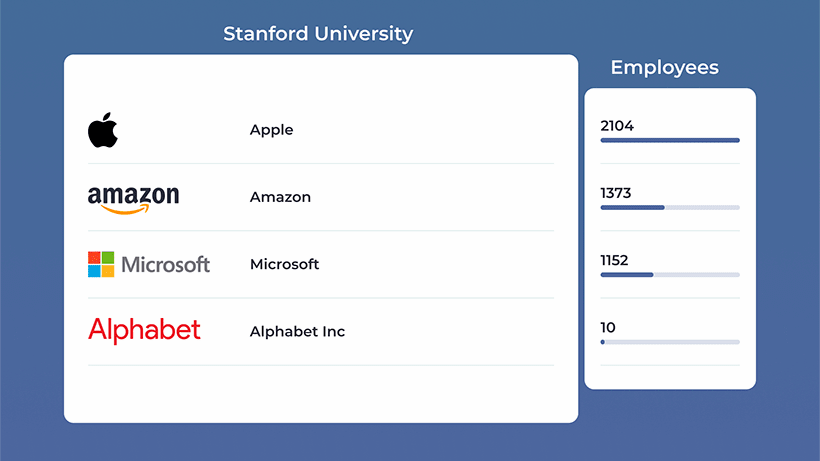Open the Alphabet Inc name label
Screen dimensions: 820x461
[297, 331]
